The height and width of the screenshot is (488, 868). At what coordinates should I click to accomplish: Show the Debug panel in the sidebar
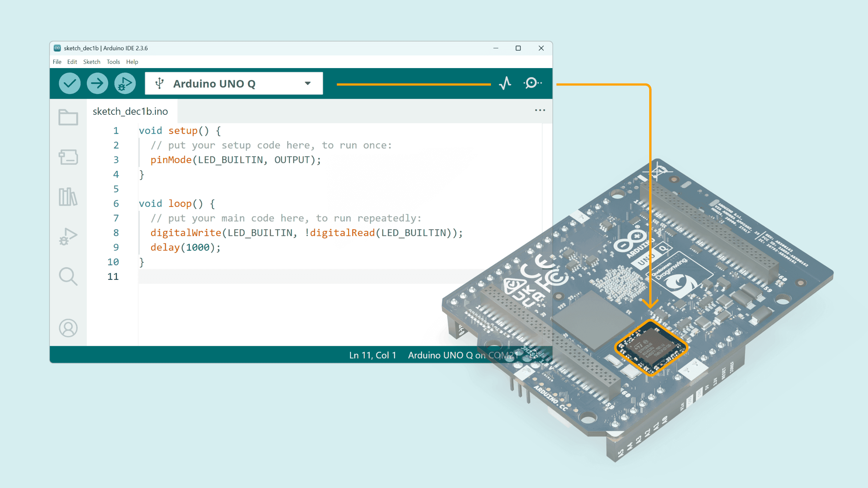tap(68, 236)
